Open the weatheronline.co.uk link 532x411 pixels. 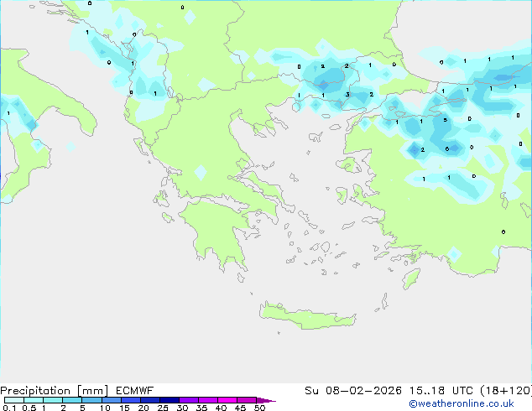point(462,403)
